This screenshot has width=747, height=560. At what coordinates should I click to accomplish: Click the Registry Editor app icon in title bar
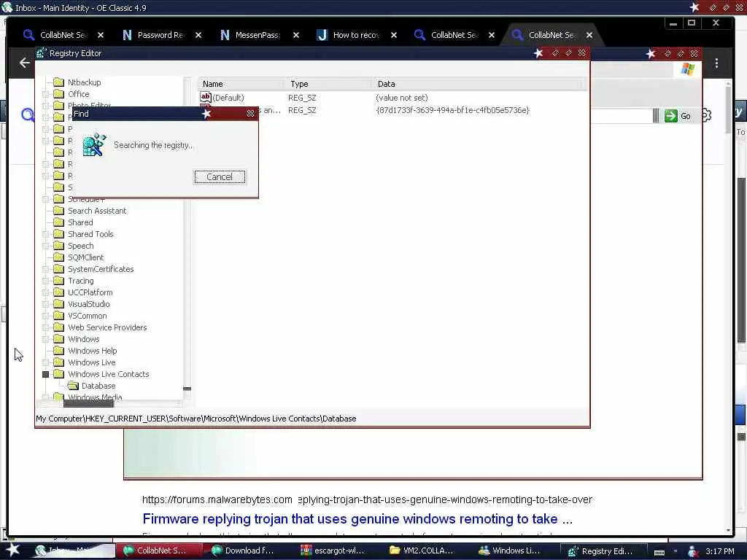[41, 53]
